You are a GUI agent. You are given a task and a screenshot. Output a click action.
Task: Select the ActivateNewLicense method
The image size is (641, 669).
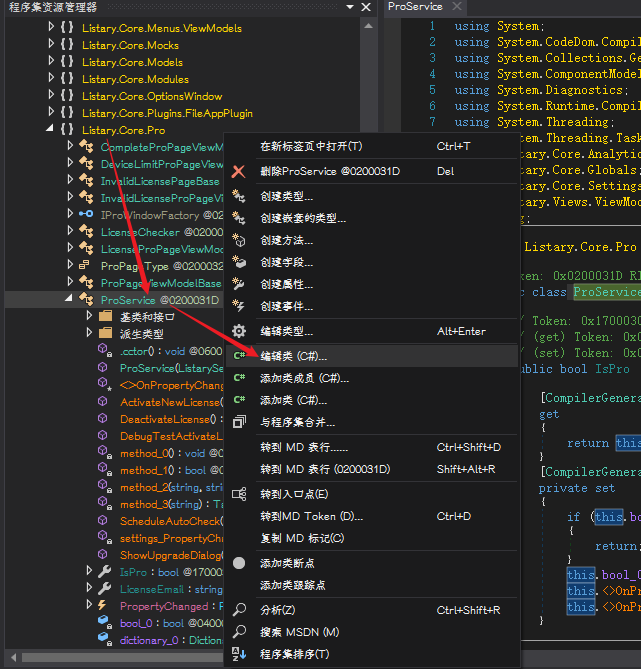click(172, 402)
